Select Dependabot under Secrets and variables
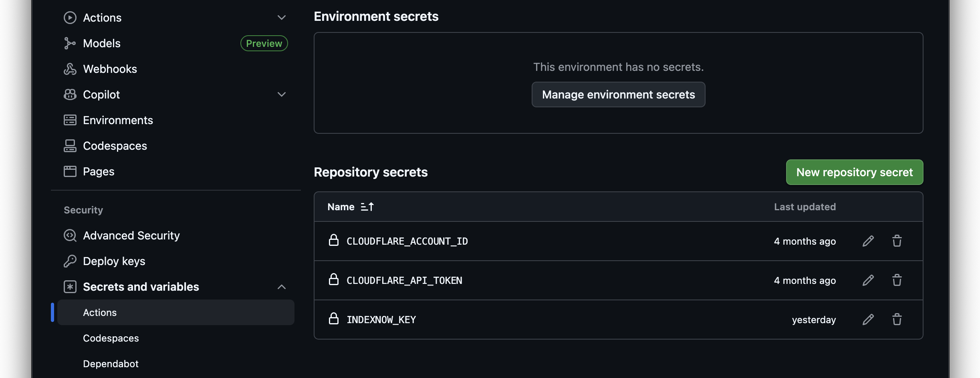The height and width of the screenshot is (378, 980). pyautogui.click(x=111, y=364)
